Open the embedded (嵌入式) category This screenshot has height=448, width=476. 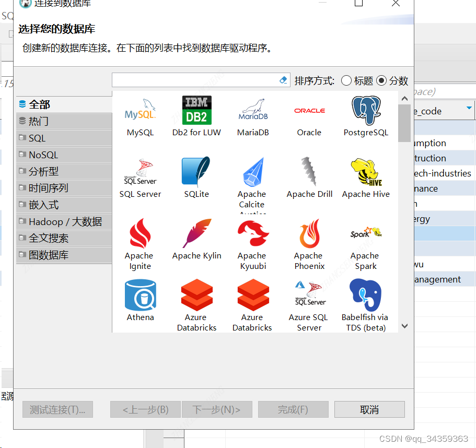tap(64, 205)
